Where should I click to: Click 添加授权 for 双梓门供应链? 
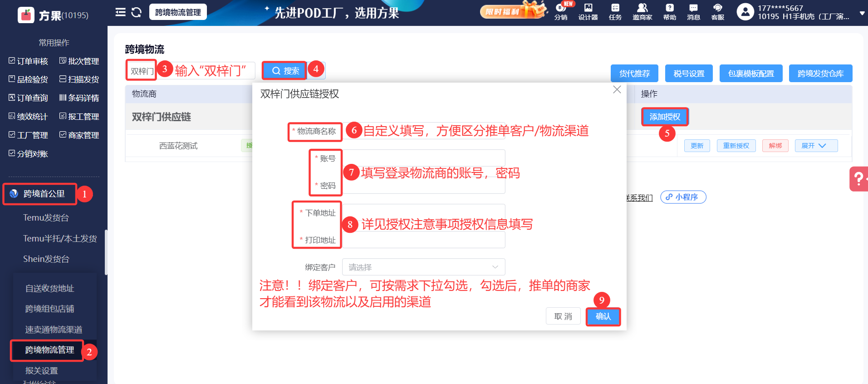pyautogui.click(x=665, y=117)
